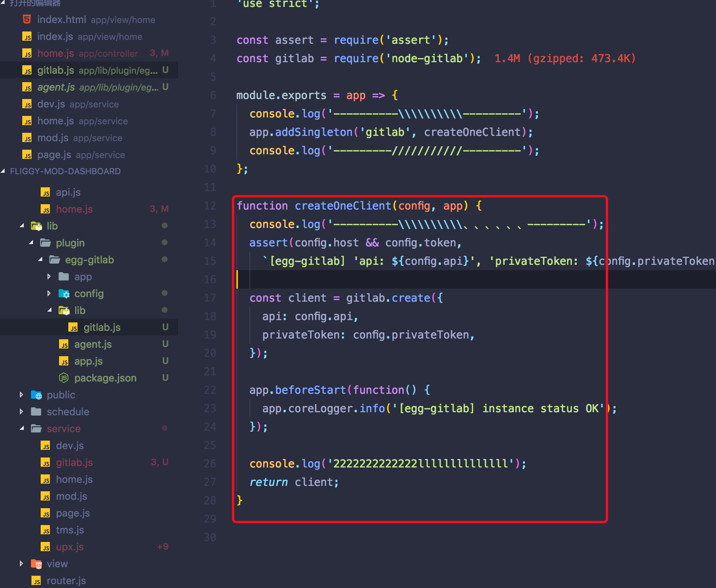Click the orange view folder icon
The height and width of the screenshot is (588, 716).
[36, 564]
